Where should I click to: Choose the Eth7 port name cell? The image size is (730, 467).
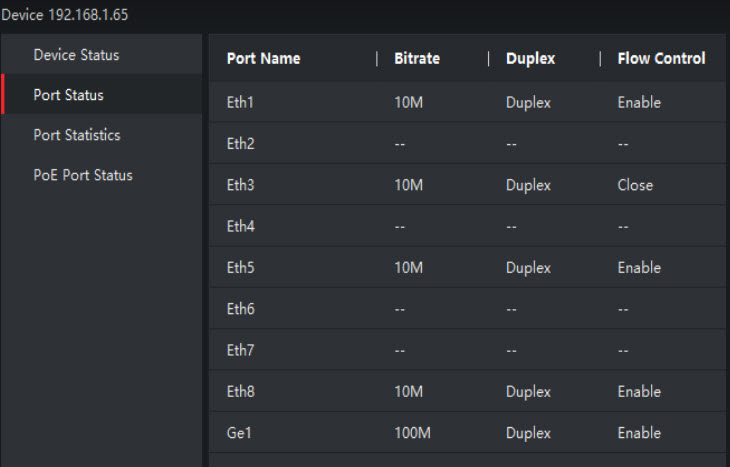tap(241, 350)
